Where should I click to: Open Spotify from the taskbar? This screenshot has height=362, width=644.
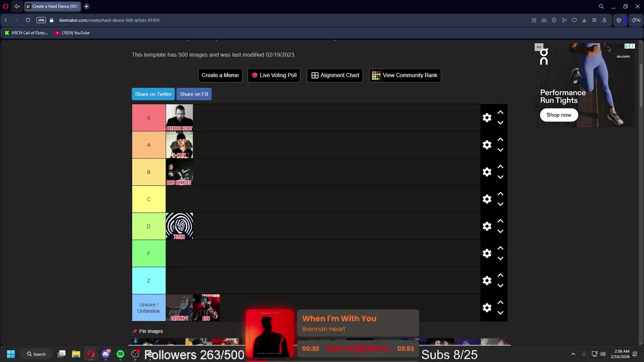point(120,354)
